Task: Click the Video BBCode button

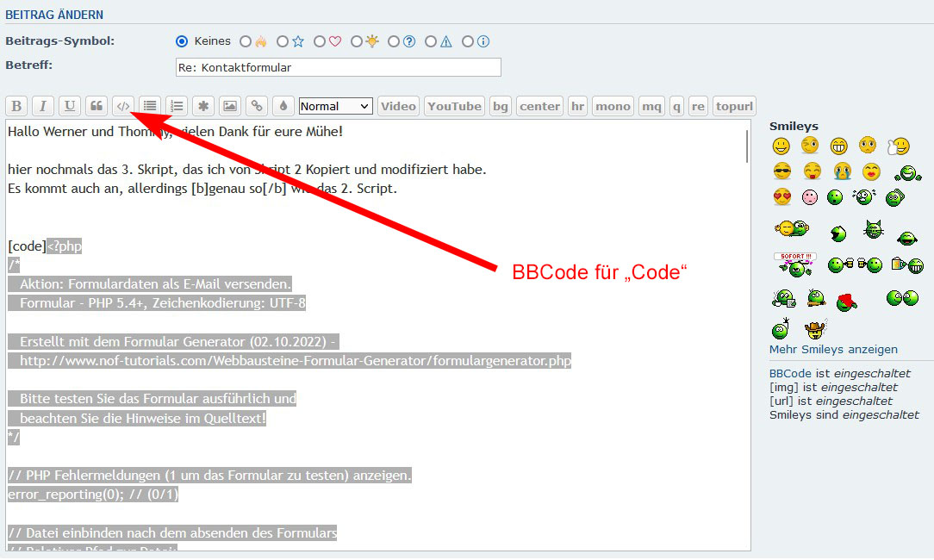Action: point(398,106)
